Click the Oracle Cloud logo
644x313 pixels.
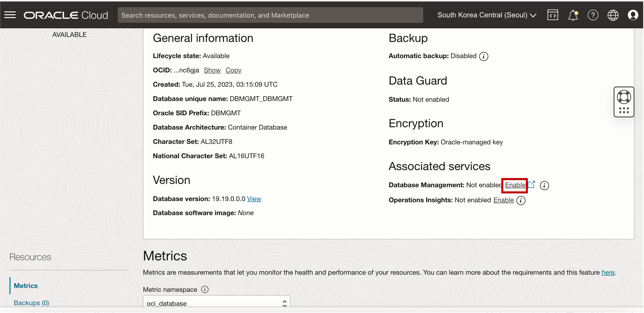pos(66,15)
